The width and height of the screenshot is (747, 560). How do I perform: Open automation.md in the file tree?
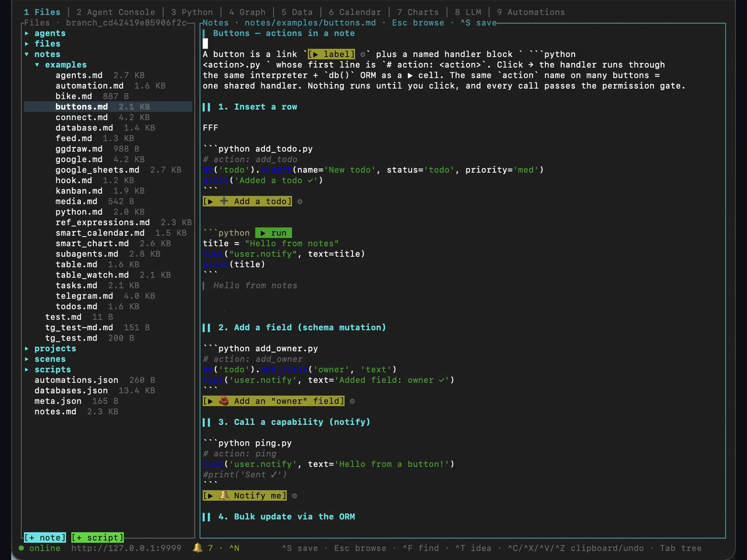90,86
